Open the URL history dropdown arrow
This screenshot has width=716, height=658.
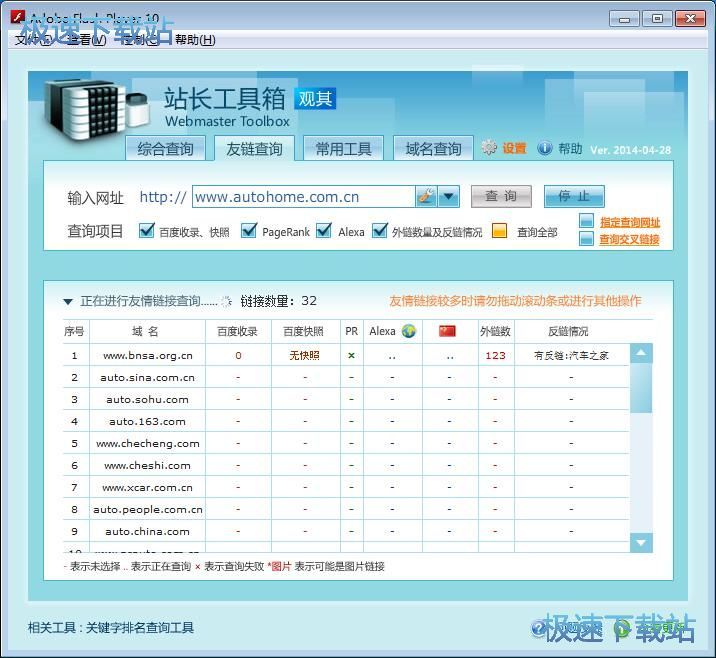(449, 197)
